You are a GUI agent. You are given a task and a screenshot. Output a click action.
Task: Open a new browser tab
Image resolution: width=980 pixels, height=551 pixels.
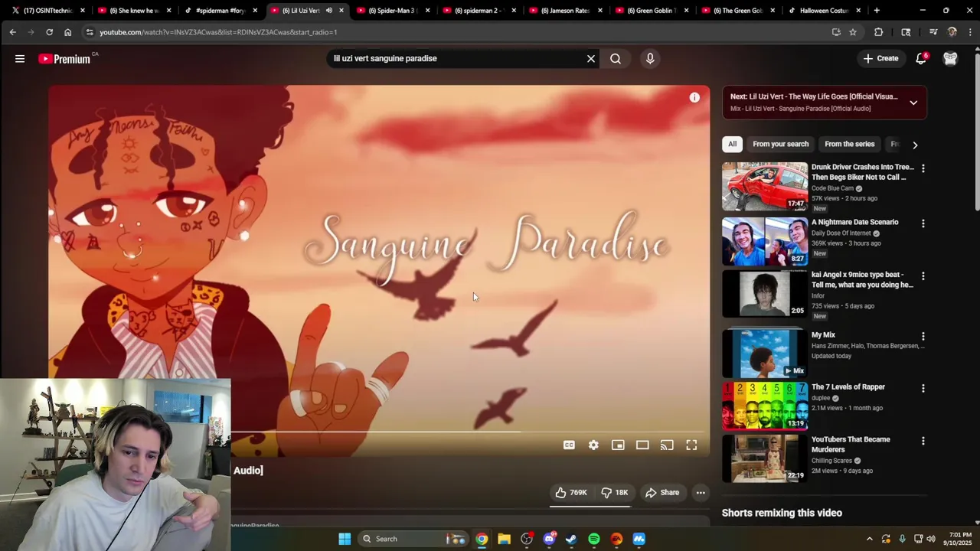tap(877, 11)
